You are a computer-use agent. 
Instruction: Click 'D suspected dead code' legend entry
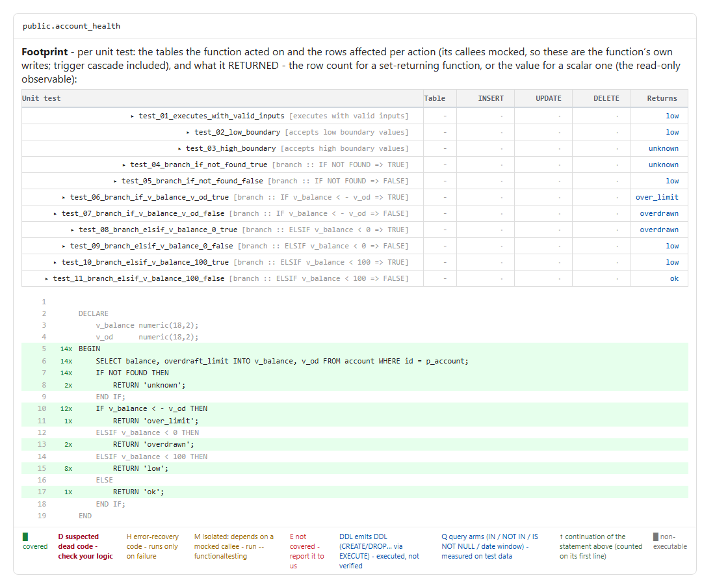click(85, 546)
